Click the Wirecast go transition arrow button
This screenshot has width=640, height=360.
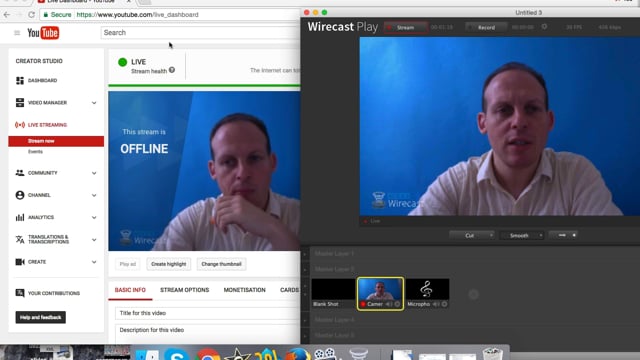(564, 235)
